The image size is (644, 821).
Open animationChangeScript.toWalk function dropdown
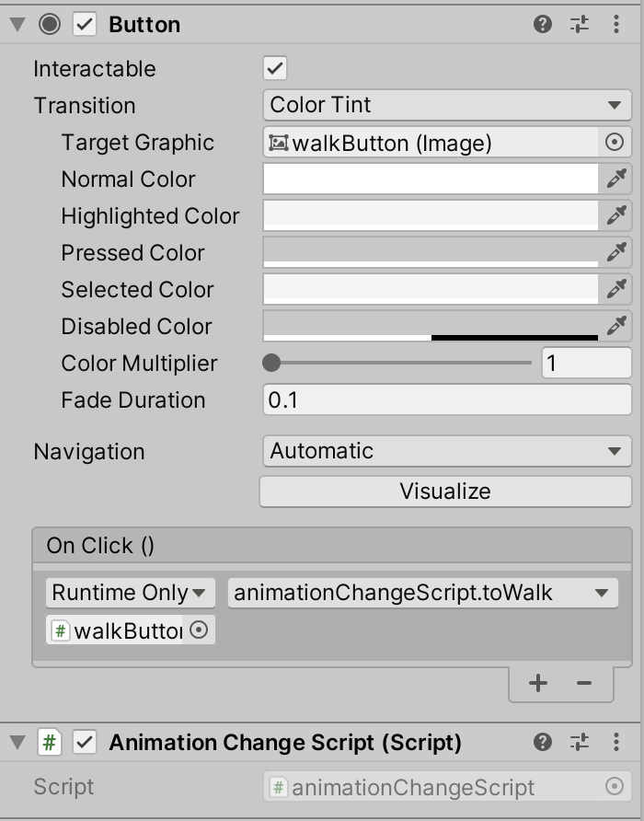tap(423, 593)
